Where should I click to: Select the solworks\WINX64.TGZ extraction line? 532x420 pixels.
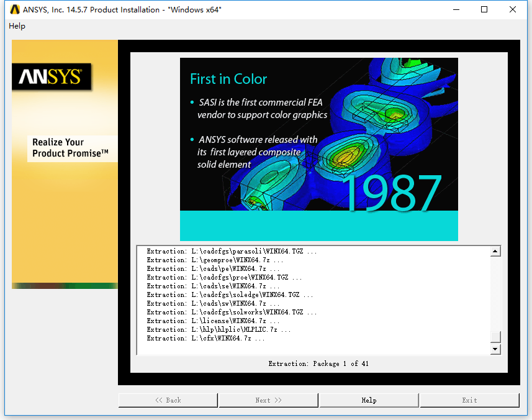pos(232,312)
